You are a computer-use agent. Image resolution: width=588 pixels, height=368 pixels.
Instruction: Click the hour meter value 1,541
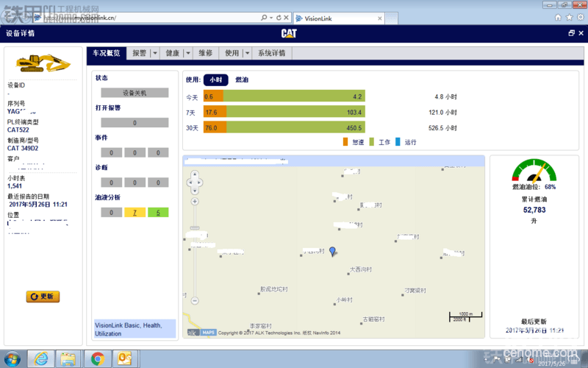click(x=15, y=186)
